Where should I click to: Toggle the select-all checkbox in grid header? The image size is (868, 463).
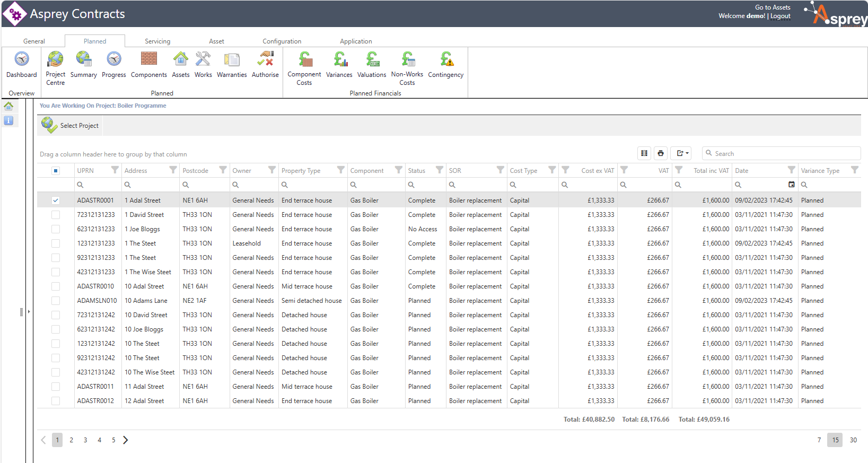56,171
